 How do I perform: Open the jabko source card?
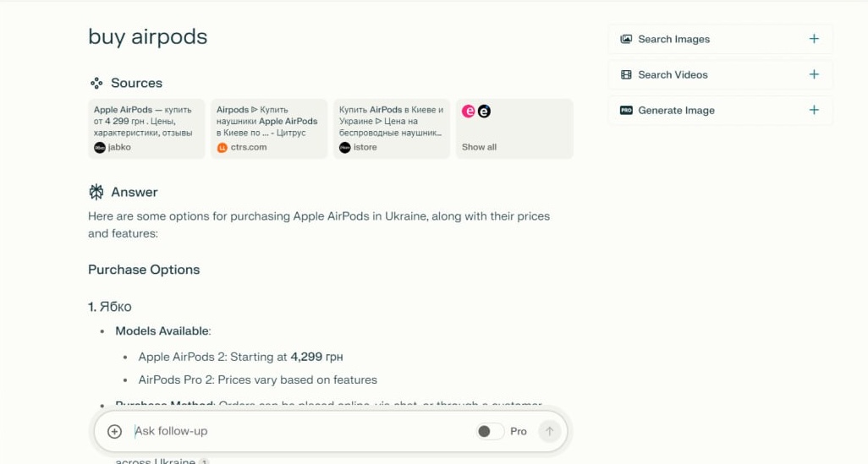[146, 128]
